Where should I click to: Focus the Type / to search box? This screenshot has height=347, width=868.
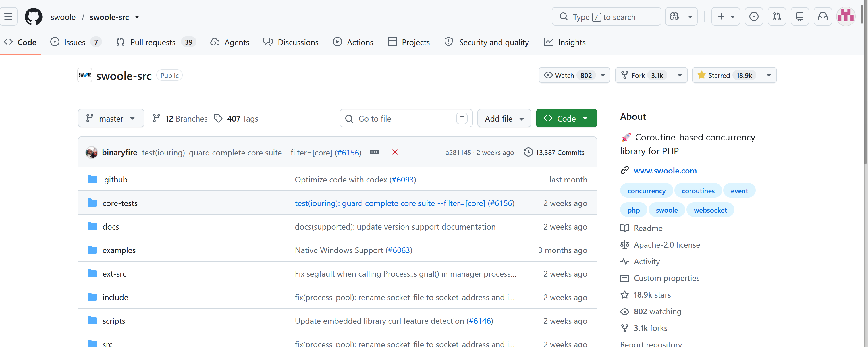point(606,16)
